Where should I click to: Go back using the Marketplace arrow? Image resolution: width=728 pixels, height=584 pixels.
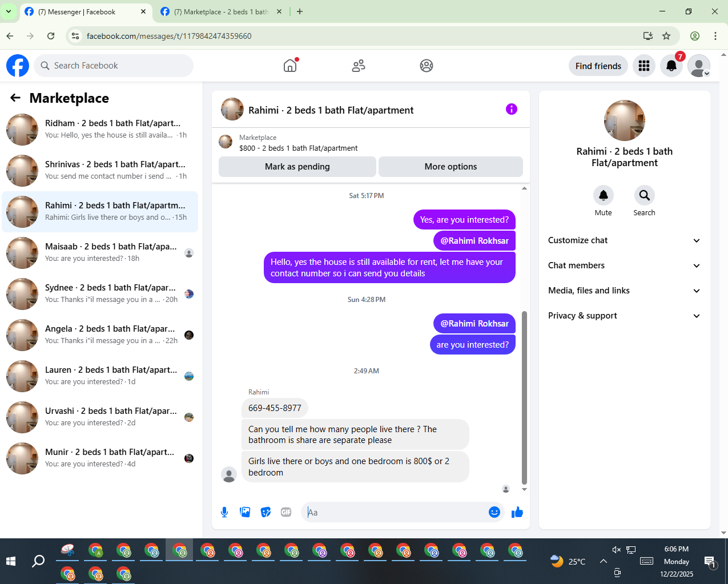pos(15,98)
